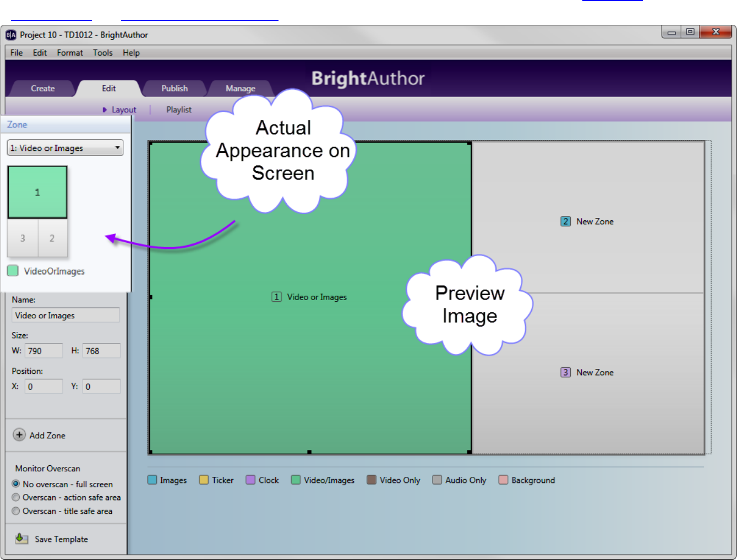Click zone 1 number badge in canvas
The height and width of the screenshot is (560, 737).
[x=277, y=297]
